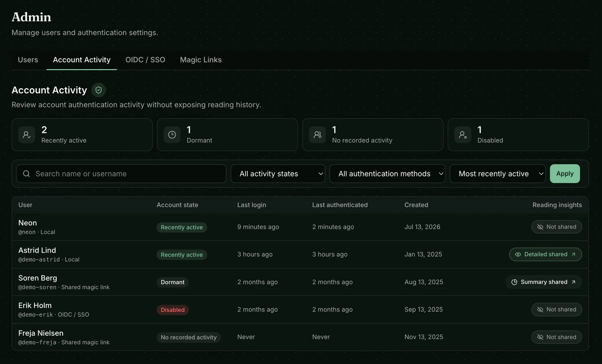Open the OIDC / SSO tab
The image size is (602, 364).
(x=145, y=60)
